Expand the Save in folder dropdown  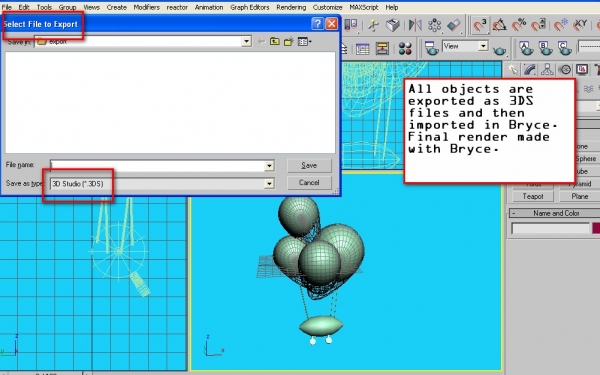click(246, 41)
